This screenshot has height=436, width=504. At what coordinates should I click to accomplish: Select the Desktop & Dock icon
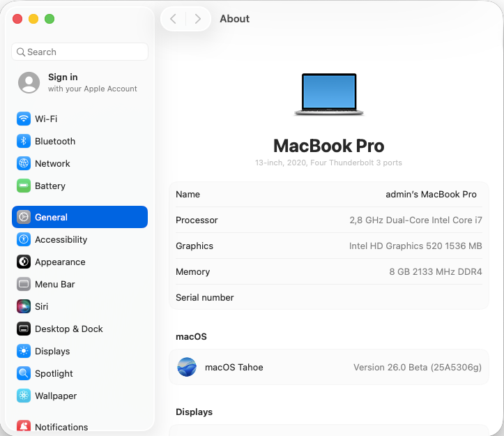coord(24,329)
